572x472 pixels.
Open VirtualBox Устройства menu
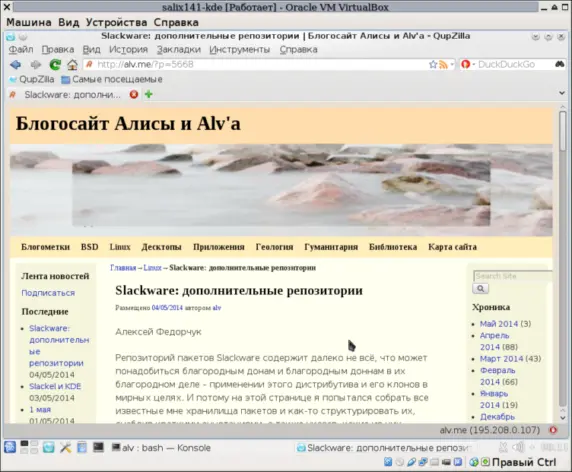click(116, 23)
